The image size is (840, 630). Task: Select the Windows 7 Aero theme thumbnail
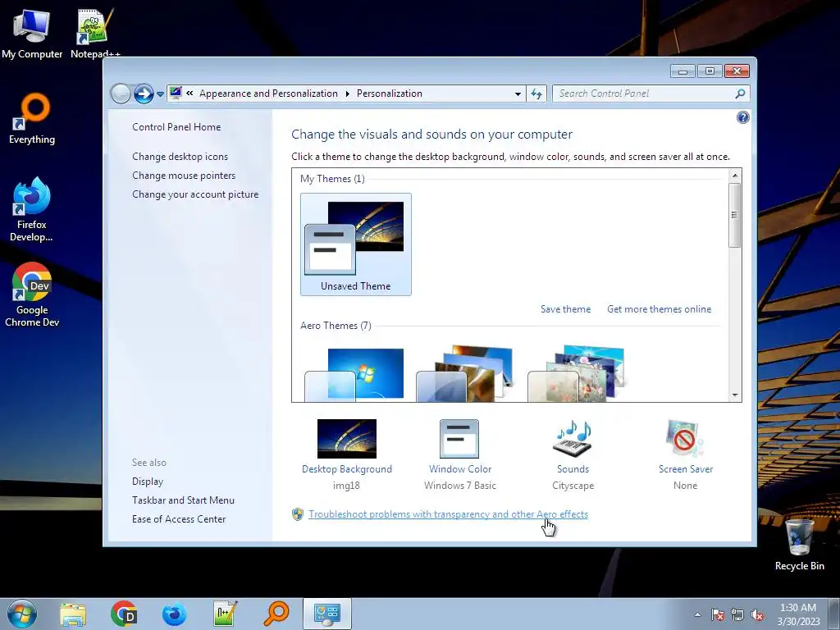tap(354, 374)
